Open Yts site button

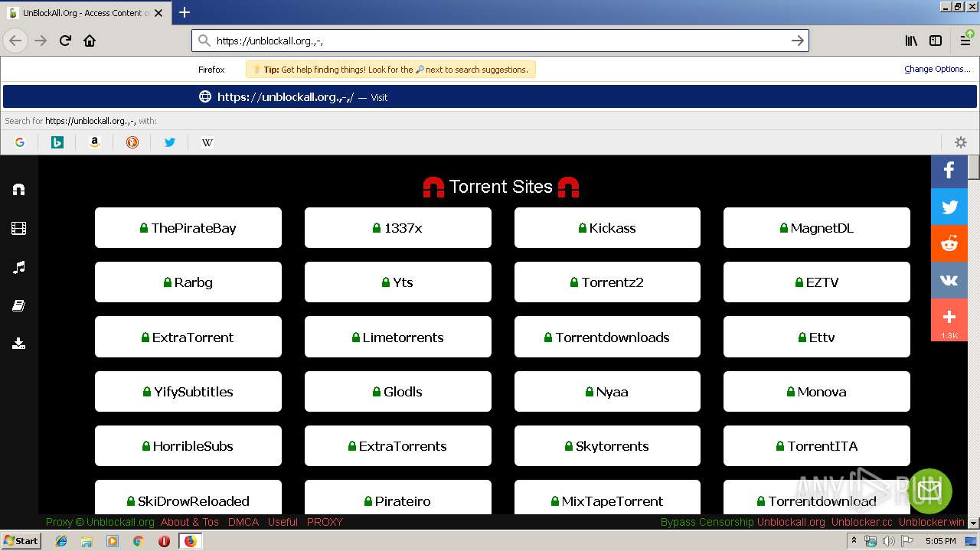(398, 282)
